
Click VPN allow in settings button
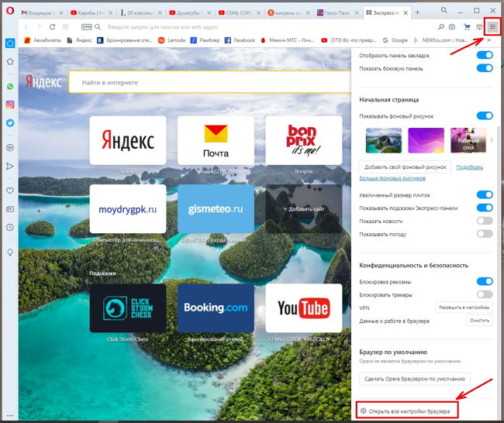(464, 308)
